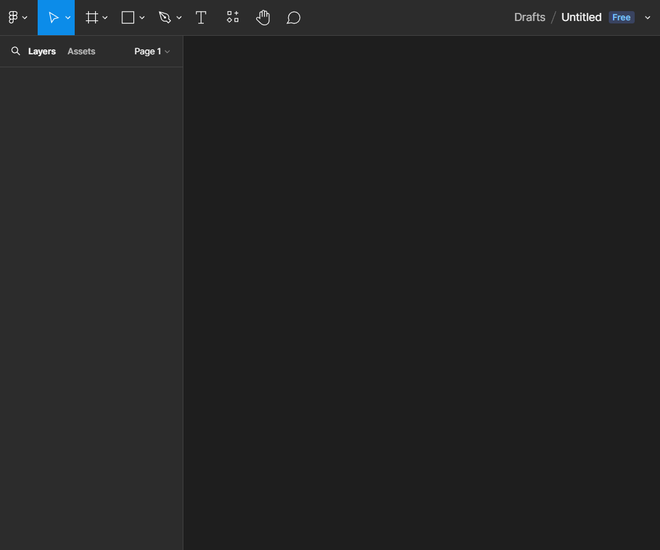Select the Pen tool
The width and height of the screenshot is (660, 550).
click(x=165, y=18)
